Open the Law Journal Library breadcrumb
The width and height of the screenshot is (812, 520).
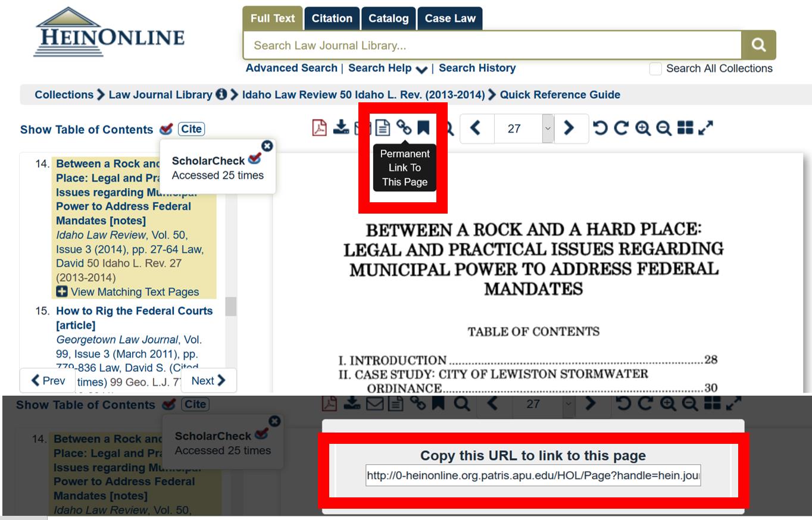(160, 95)
